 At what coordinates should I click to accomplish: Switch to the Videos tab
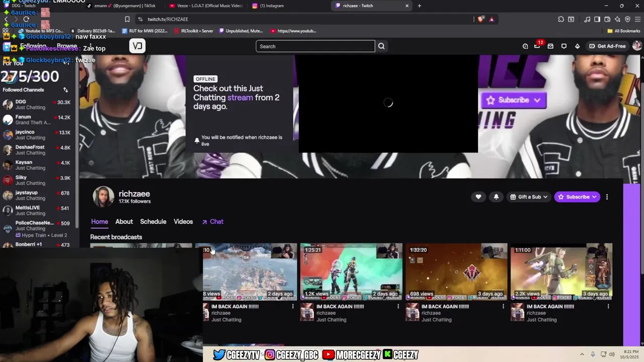click(183, 222)
